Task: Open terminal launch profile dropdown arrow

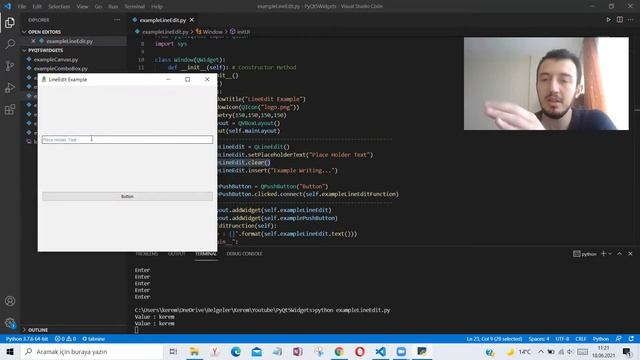Action: 611,253
